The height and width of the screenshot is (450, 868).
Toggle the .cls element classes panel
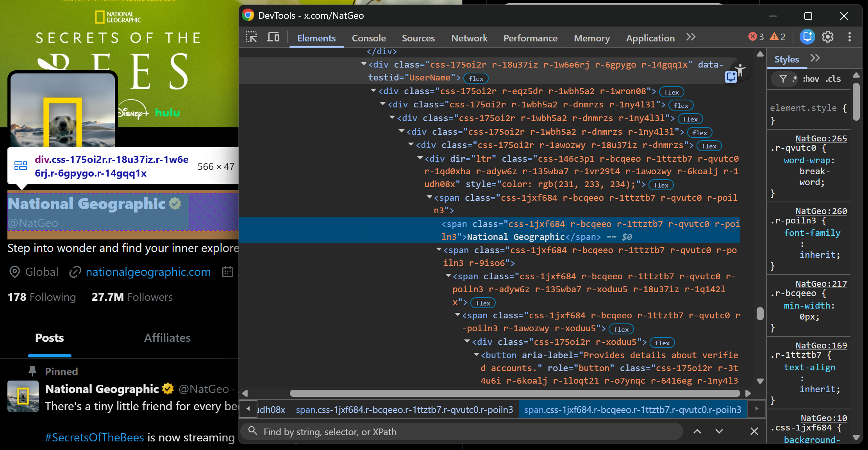click(x=833, y=79)
